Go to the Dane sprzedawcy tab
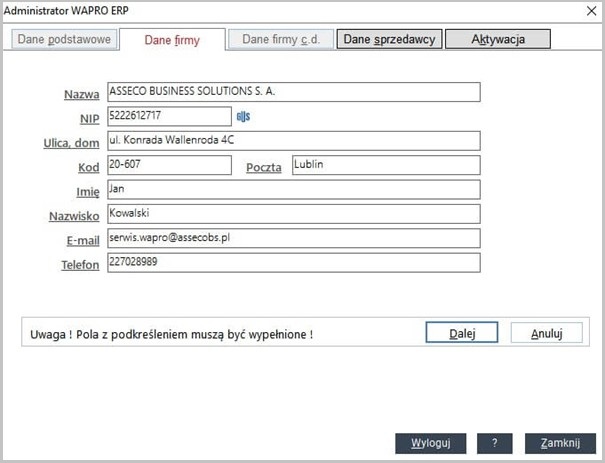Viewport: 605px width, 463px height. pos(389,40)
